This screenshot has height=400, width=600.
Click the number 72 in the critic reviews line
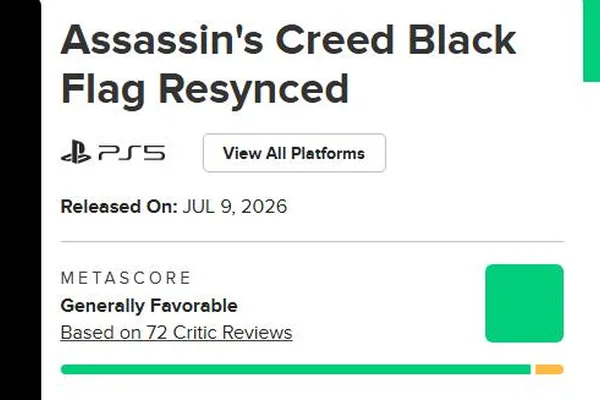click(x=157, y=332)
